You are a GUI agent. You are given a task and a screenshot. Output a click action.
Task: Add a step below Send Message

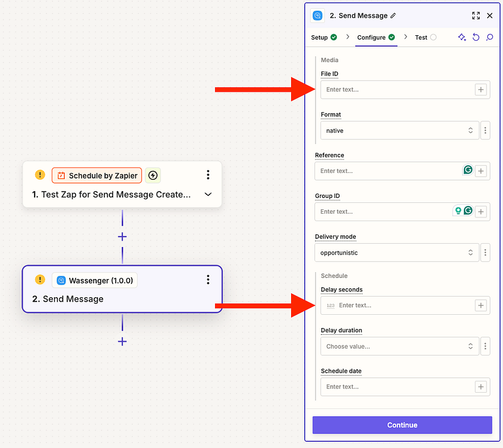(123, 342)
